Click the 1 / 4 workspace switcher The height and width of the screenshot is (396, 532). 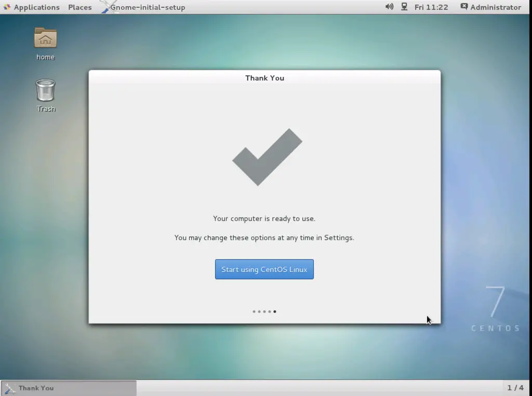(515, 388)
